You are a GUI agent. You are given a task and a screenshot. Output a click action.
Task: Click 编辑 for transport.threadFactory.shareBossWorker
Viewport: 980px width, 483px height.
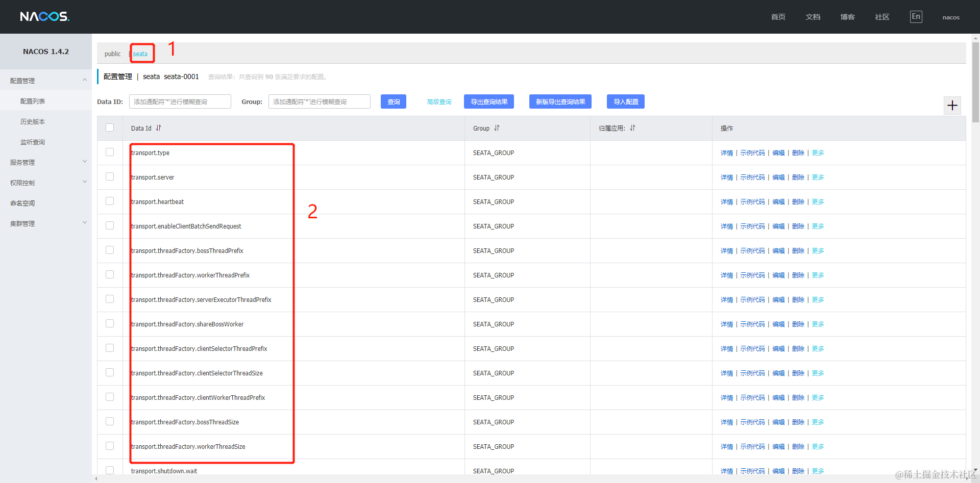point(778,324)
